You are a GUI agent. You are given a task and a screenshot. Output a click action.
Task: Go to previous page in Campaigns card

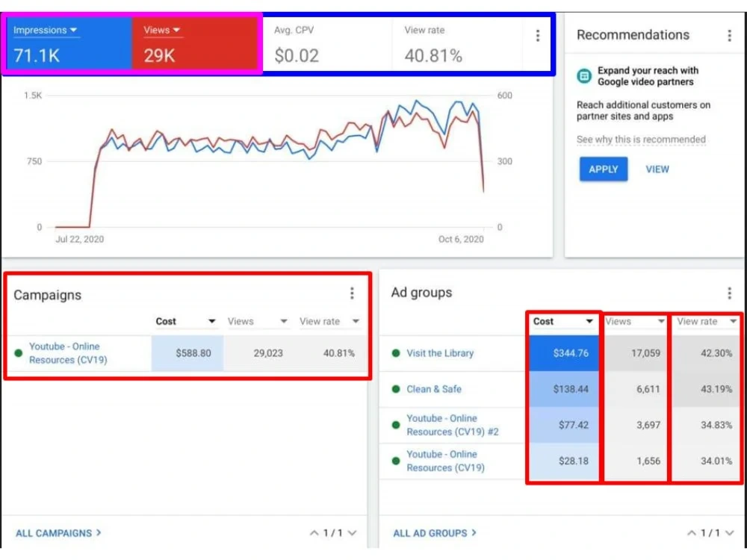(x=314, y=533)
